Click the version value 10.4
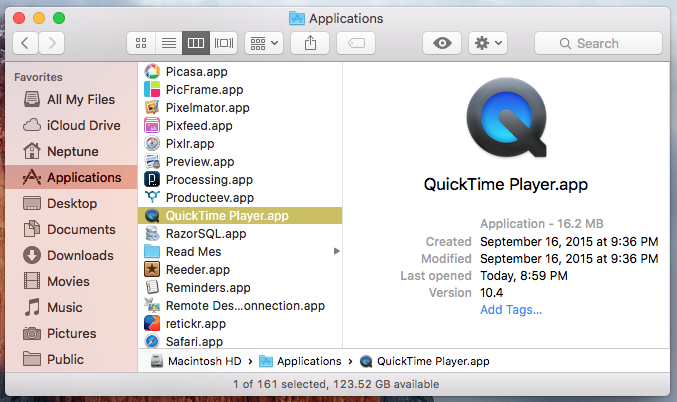The width and height of the screenshot is (677, 402). click(x=491, y=292)
